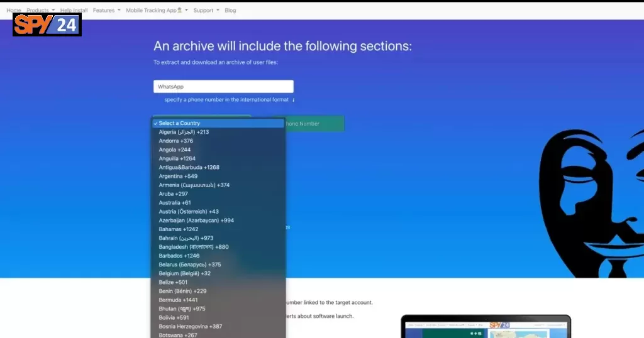Image resolution: width=644 pixels, height=338 pixels.
Task: Select Antigua&Barbuda +1268 in country list
Action: [x=218, y=167]
